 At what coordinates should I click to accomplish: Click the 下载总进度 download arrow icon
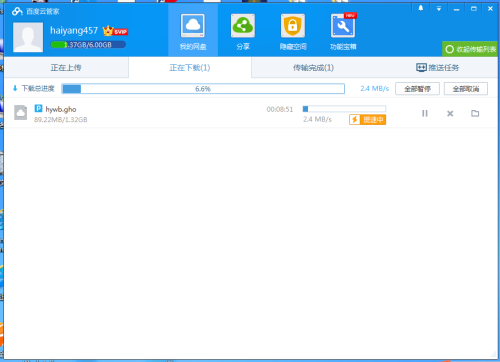pos(15,88)
